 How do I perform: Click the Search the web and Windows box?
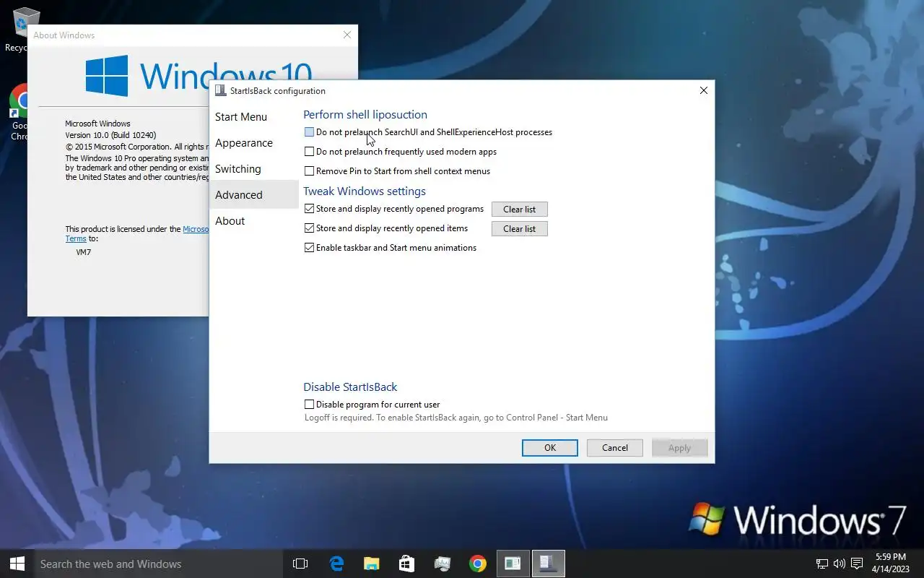pos(159,564)
